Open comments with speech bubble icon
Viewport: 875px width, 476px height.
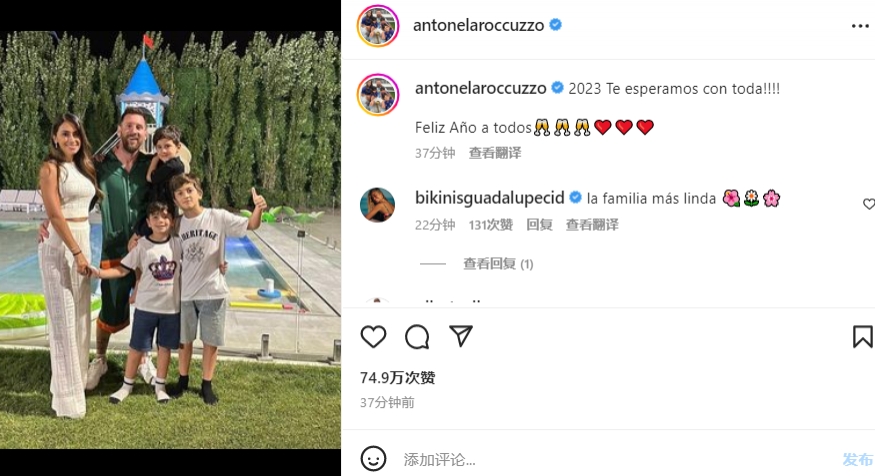pos(417,336)
